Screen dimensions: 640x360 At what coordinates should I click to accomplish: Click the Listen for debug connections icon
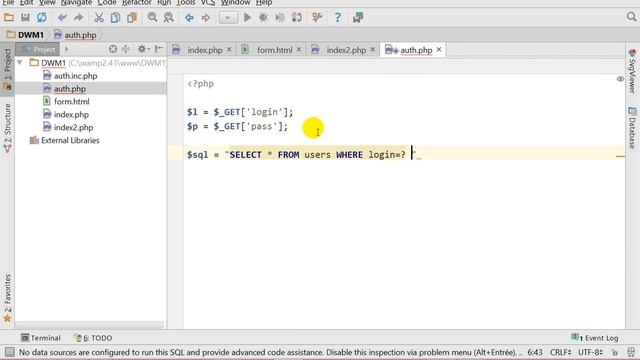pyautogui.click(x=280, y=18)
